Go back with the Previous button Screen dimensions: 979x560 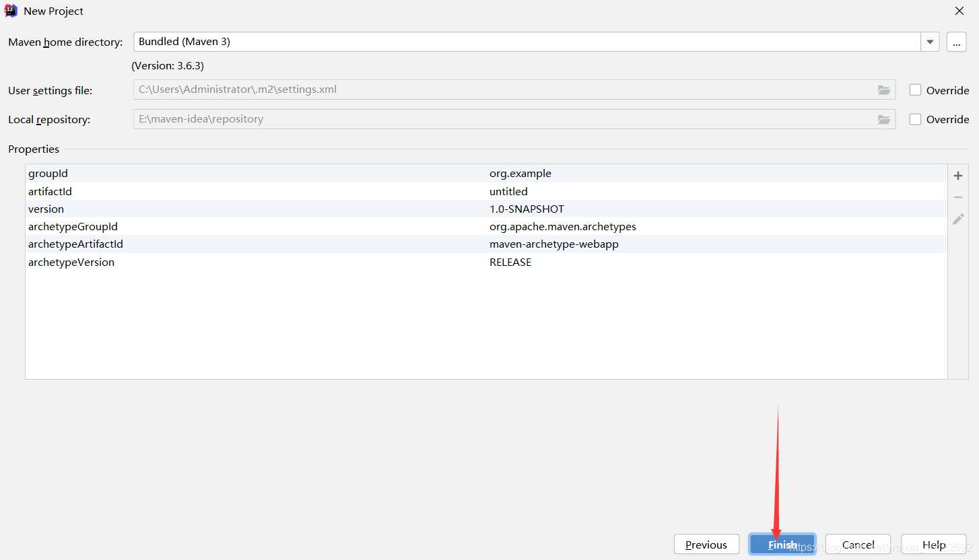(706, 545)
